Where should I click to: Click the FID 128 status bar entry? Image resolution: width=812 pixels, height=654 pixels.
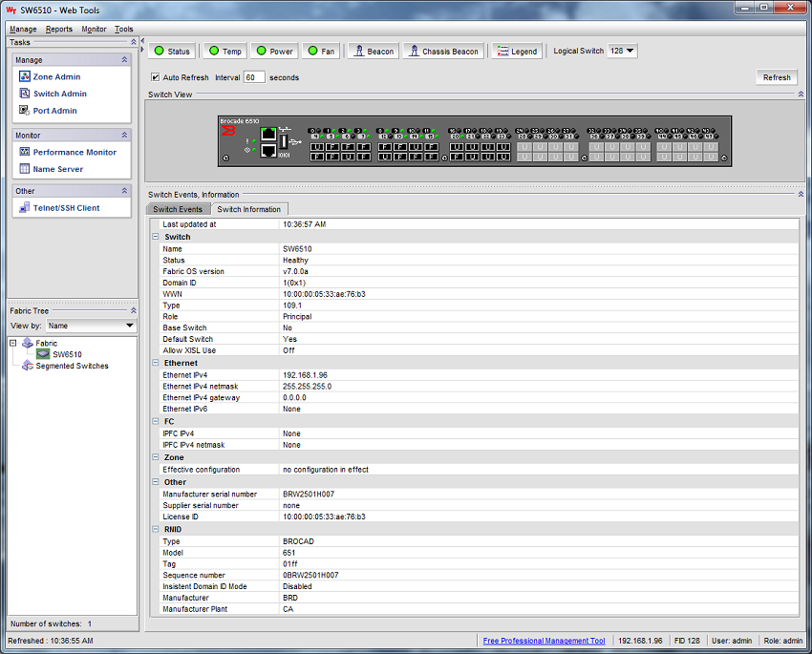coord(687,641)
